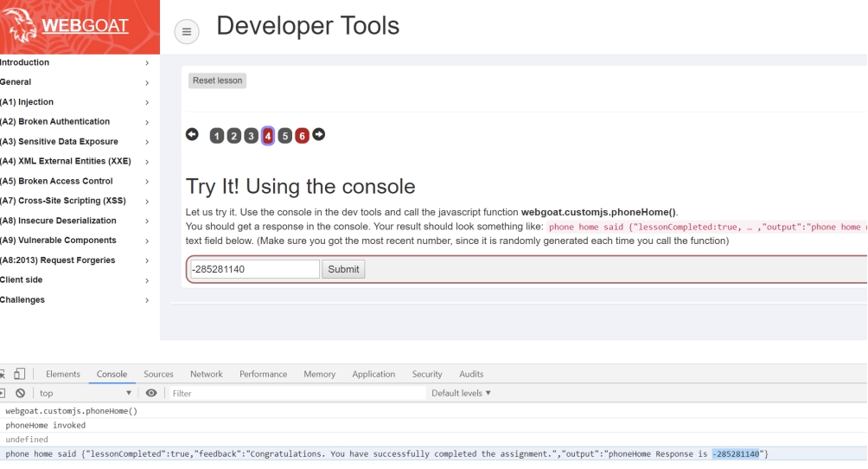
Task: Switch to the Console tab
Action: pyautogui.click(x=112, y=374)
